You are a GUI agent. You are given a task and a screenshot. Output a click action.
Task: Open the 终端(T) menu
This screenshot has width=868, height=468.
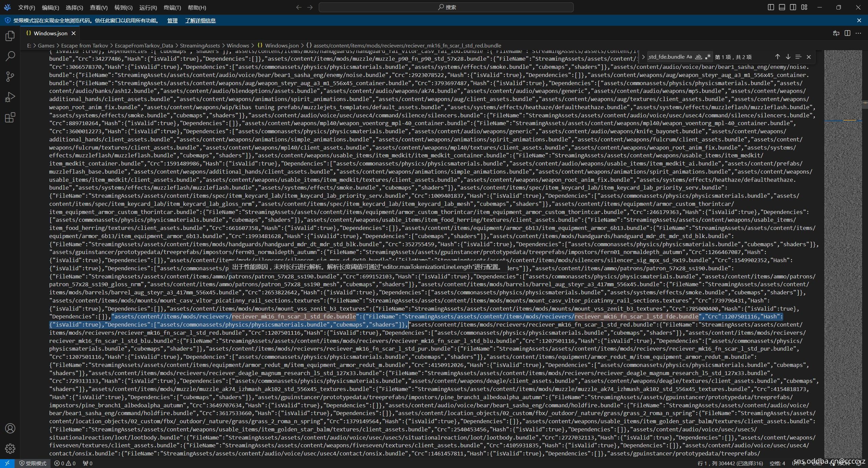(172, 7)
